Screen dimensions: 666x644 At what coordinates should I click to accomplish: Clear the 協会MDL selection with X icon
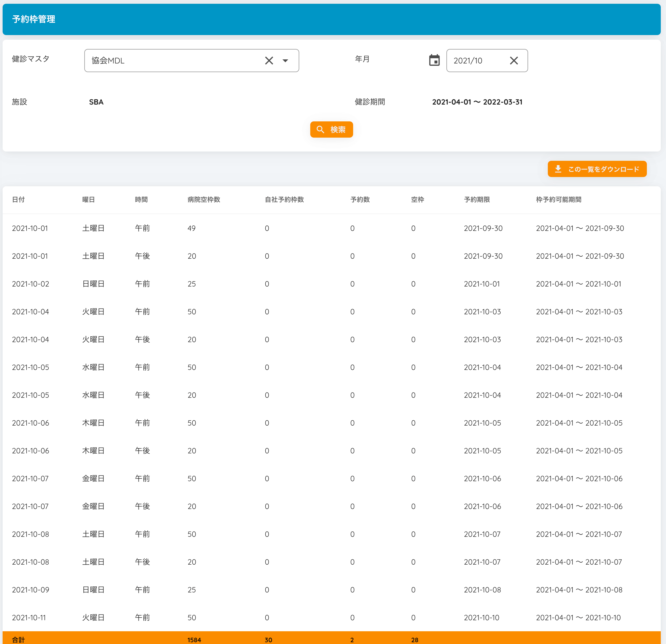(x=269, y=61)
